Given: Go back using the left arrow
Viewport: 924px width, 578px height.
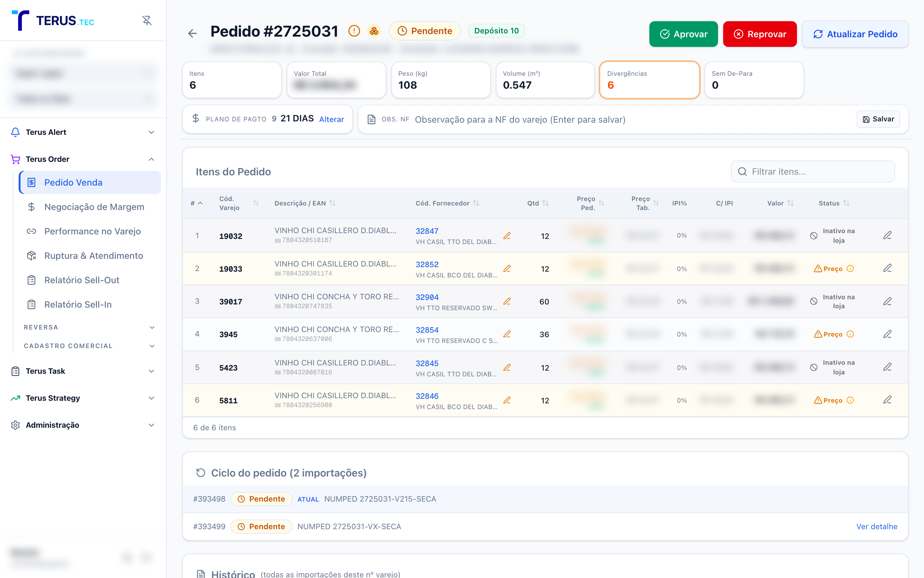Looking at the screenshot, I should coord(193,34).
